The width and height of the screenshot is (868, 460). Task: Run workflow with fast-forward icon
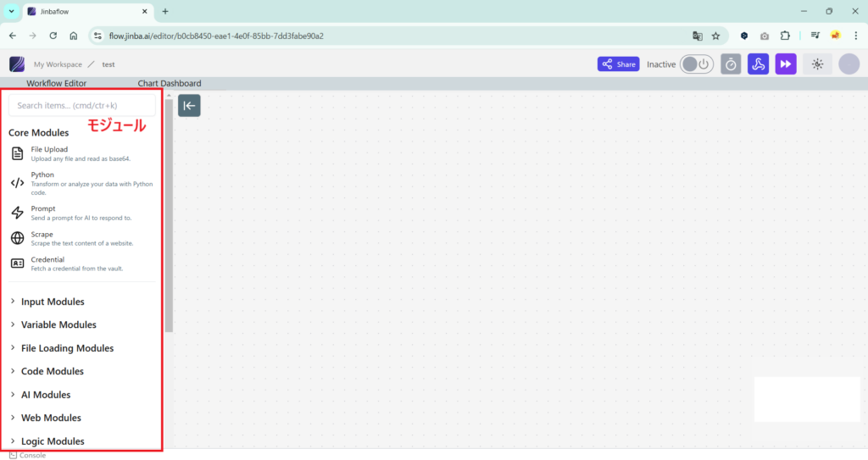pyautogui.click(x=786, y=64)
